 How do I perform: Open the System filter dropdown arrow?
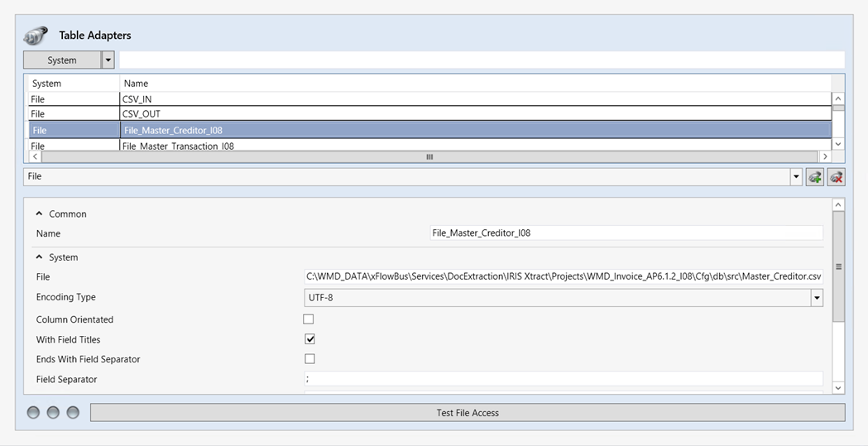point(108,60)
